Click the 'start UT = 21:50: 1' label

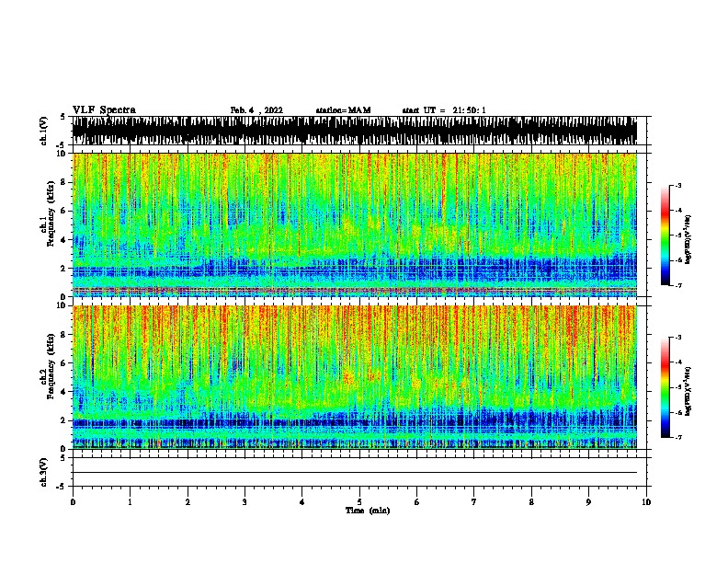point(444,110)
